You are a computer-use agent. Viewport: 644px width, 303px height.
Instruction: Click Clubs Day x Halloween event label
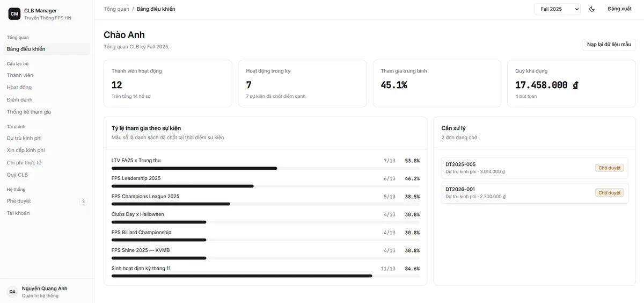coord(138,214)
